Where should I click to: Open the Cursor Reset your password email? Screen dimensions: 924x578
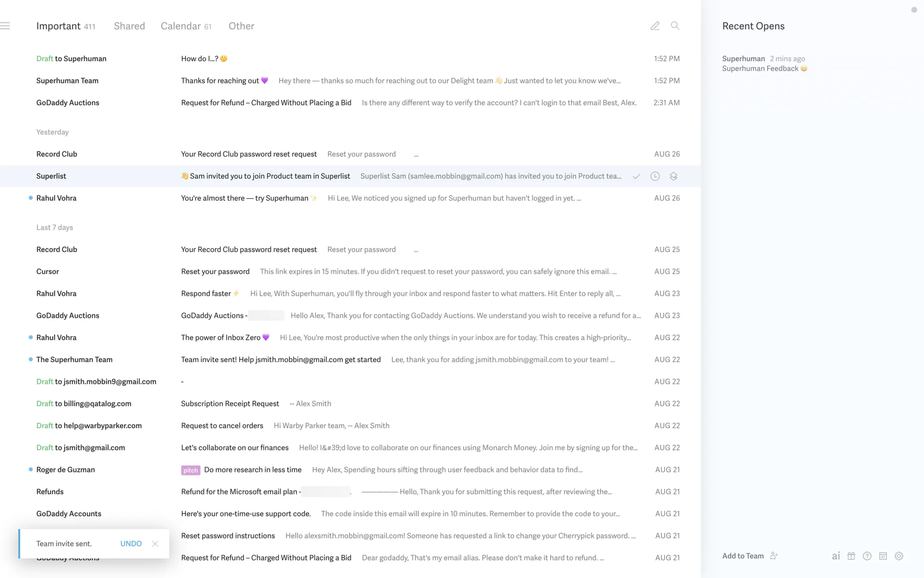215,272
